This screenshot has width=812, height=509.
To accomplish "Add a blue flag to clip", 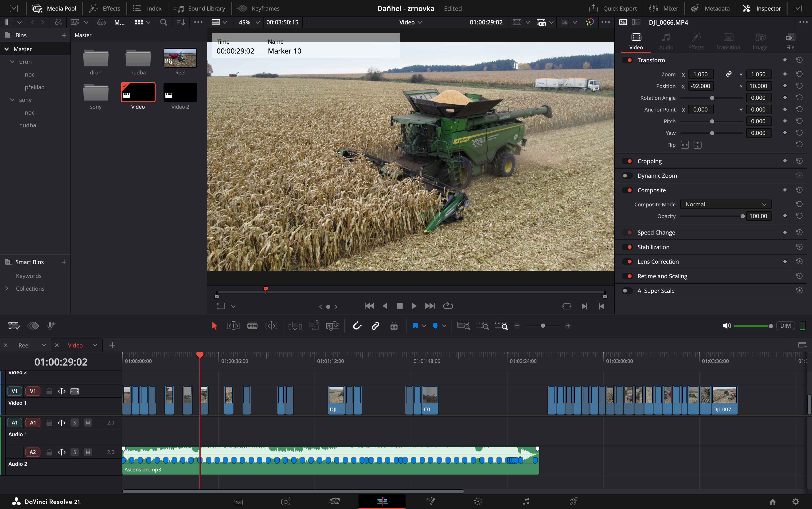I will pyautogui.click(x=415, y=326).
